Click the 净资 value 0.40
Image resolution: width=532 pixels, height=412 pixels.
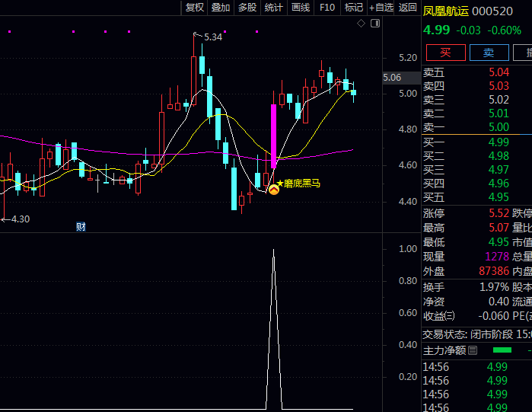[x=499, y=302]
